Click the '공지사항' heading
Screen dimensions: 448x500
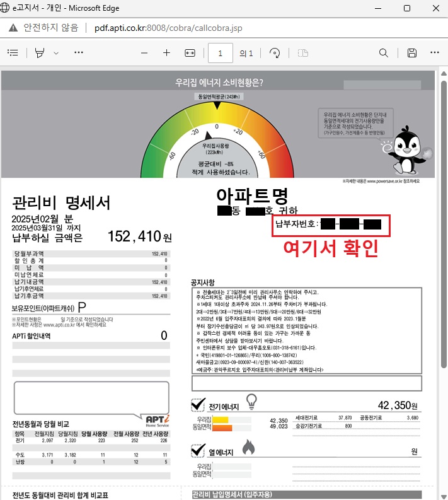coord(203,282)
